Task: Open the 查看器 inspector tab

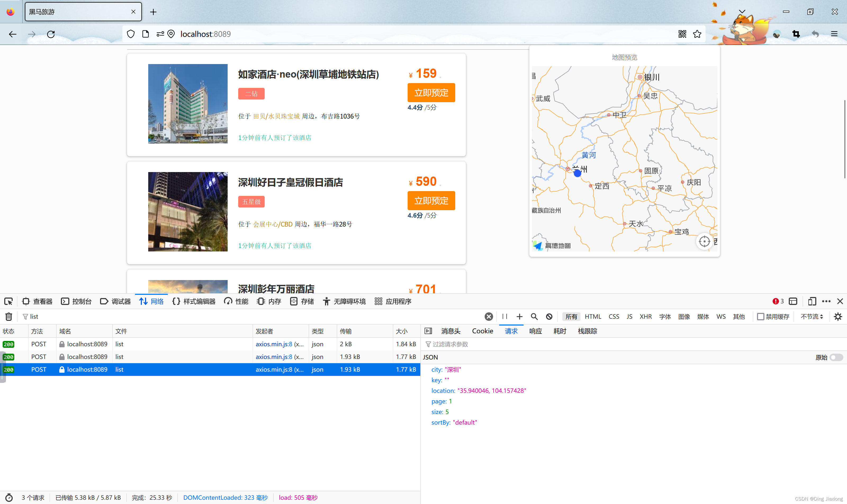Action: coord(37,301)
